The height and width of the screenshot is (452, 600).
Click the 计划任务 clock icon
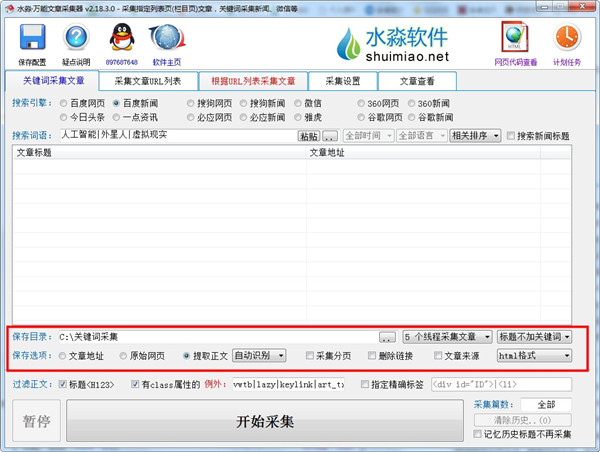click(x=566, y=37)
